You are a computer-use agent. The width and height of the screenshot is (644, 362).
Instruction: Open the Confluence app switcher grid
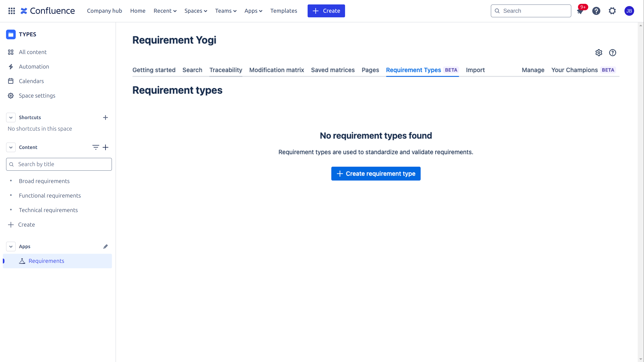coord(11,11)
